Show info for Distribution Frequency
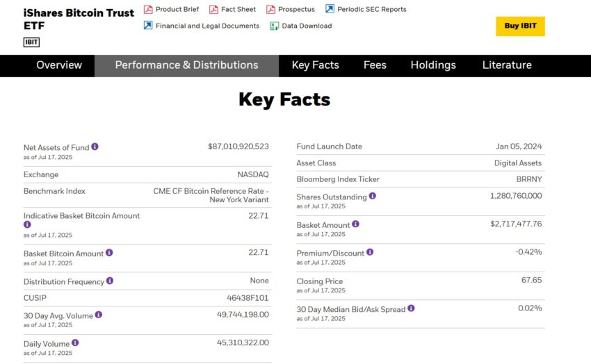The image size is (591, 364). (x=110, y=281)
